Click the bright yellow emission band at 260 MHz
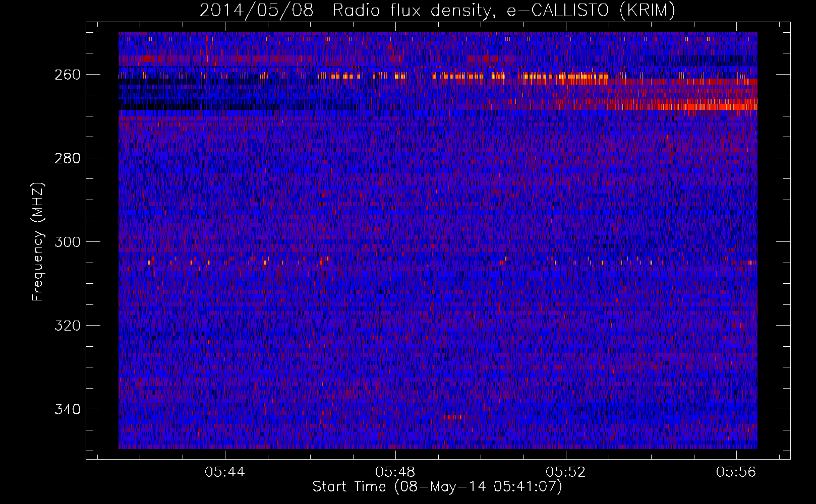This screenshot has height=504, width=816. tap(565, 77)
